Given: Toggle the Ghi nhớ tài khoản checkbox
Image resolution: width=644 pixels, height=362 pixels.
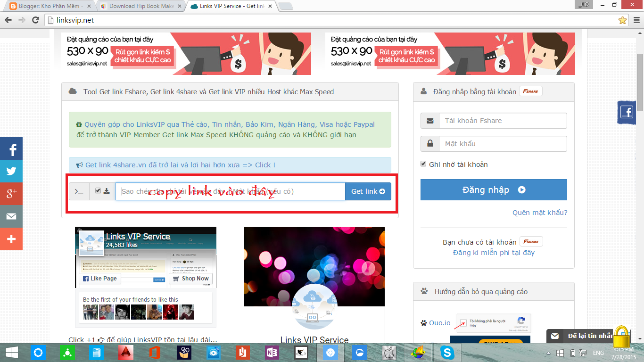Looking at the screenshot, I should click(423, 164).
